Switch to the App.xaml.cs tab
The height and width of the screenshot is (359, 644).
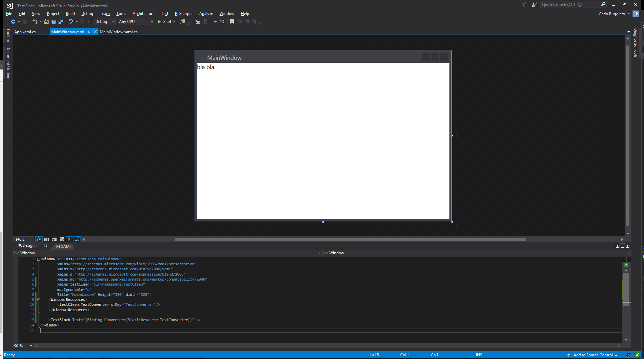(26, 32)
